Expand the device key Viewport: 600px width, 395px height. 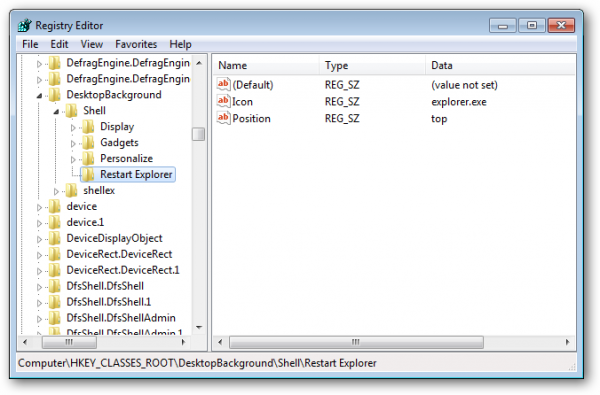39,207
